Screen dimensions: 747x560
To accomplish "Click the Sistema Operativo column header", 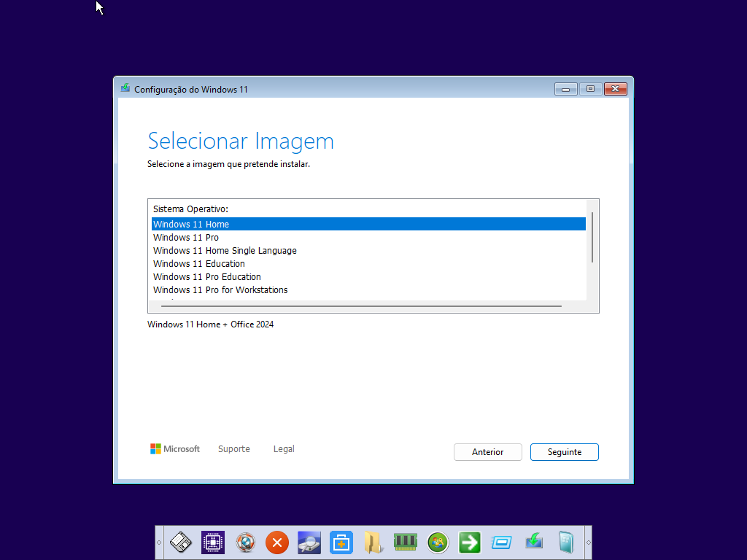I will tap(190, 209).
